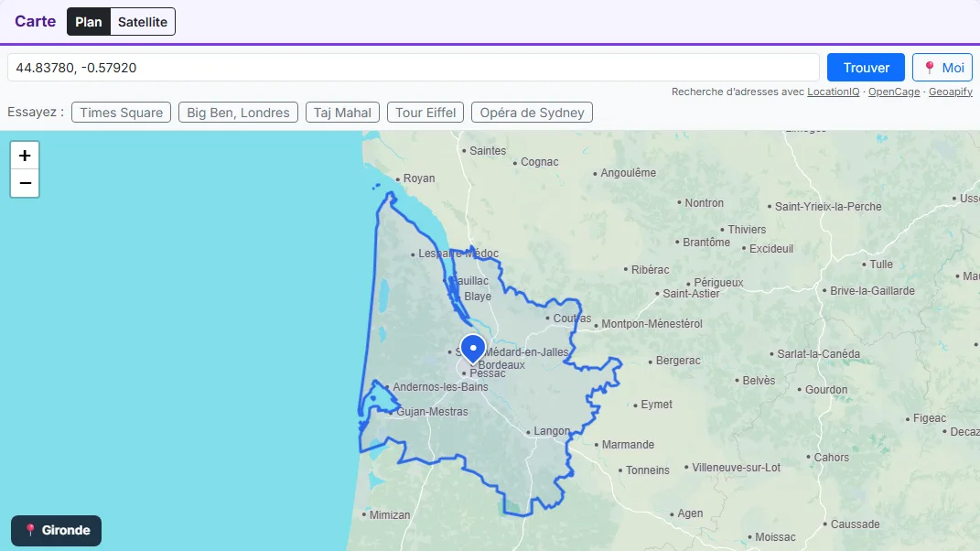Screen dimensions: 980x551
Task: Click the Langon town label
Action: [x=552, y=431]
